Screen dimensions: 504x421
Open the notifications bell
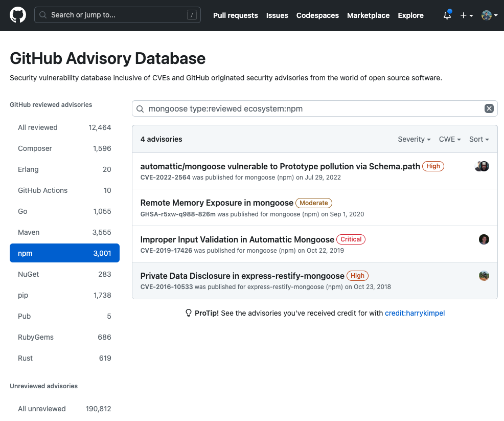coord(447,15)
